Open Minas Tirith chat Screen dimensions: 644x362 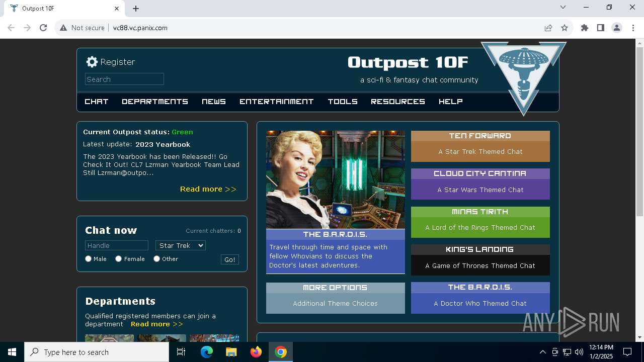[480, 222]
